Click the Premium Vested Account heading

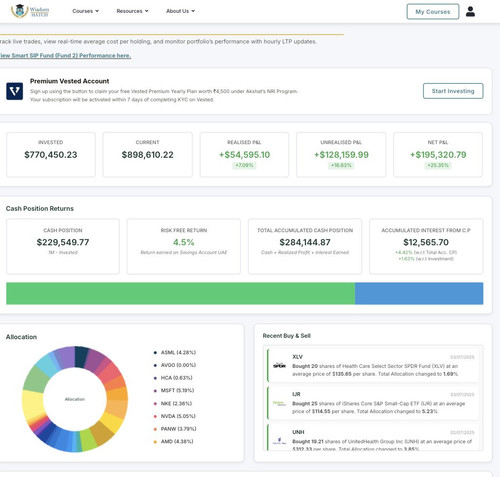(69, 81)
